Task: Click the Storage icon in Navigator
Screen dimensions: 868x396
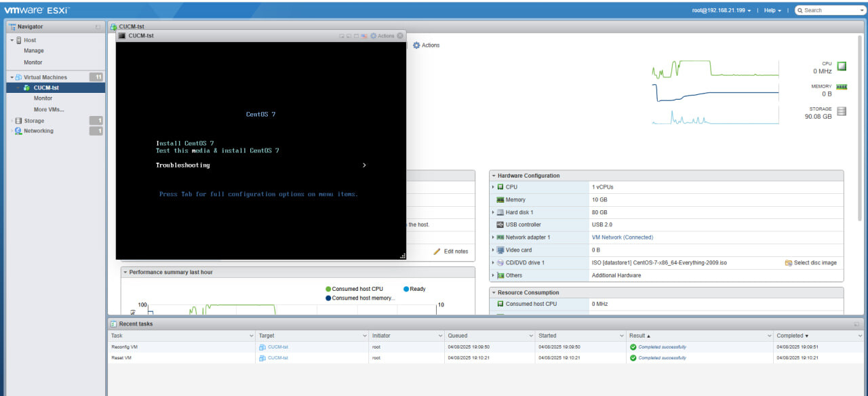Action: pyautogui.click(x=19, y=121)
